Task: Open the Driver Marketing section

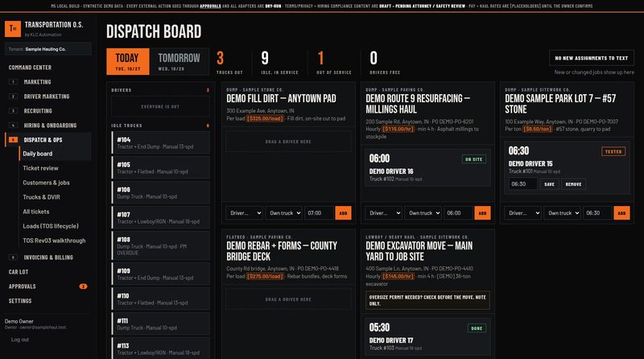Action: 47,96
